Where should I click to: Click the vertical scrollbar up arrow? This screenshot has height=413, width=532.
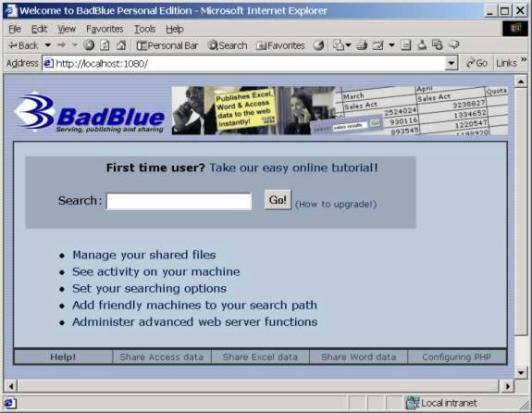(521, 81)
